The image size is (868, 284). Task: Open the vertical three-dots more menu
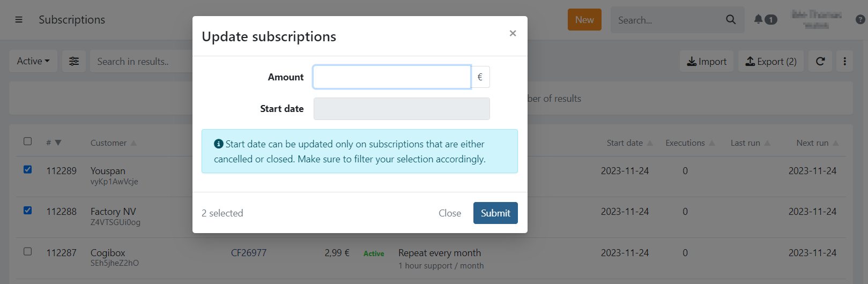tap(845, 62)
